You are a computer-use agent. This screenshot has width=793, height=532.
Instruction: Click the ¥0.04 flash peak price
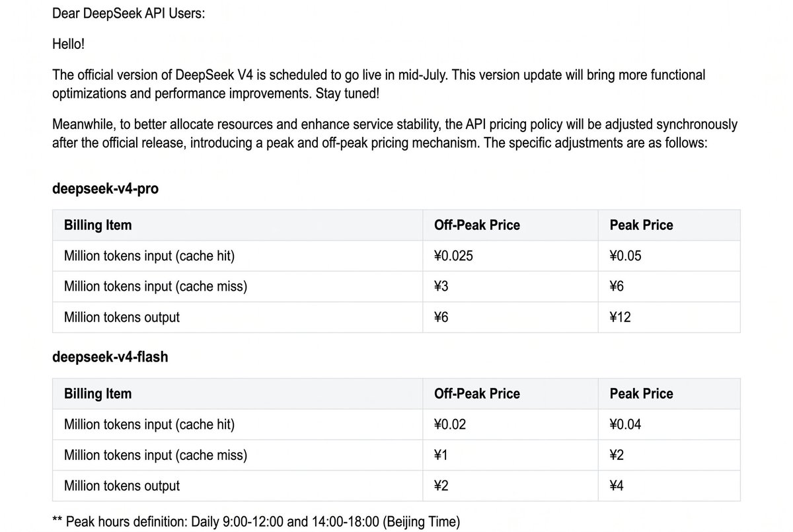(625, 424)
